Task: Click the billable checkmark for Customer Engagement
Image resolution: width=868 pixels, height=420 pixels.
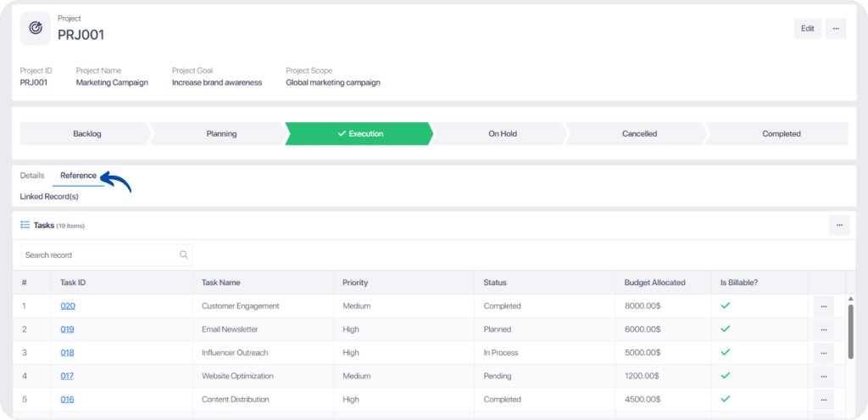Action: 726,305
